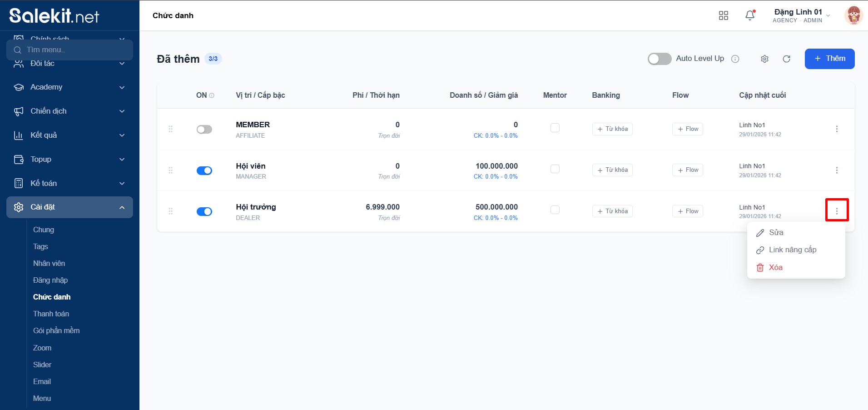Image resolution: width=868 pixels, height=410 pixels.
Task: Click the user avatar in top right
Action: tap(853, 16)
